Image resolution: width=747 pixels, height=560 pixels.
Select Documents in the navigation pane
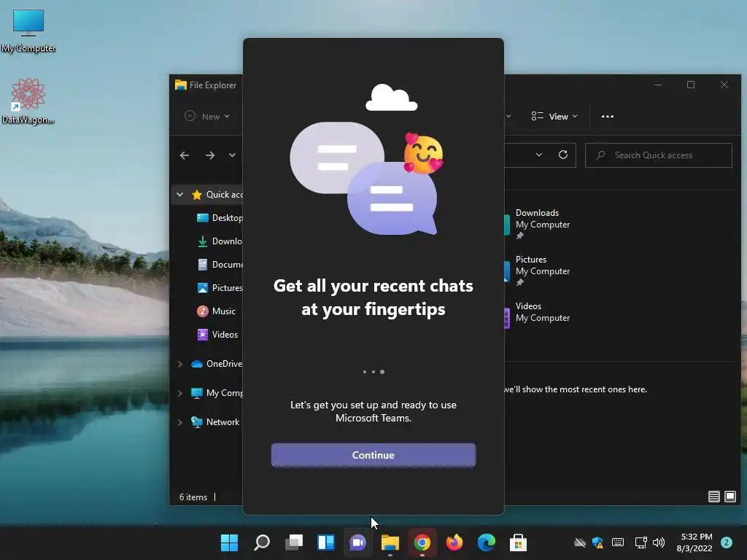point(219,264)
